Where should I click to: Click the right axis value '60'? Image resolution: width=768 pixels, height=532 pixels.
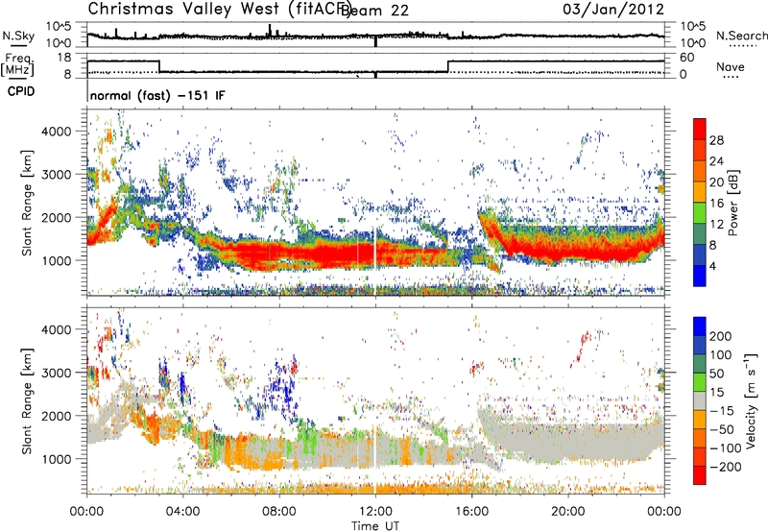pos(687,58)
